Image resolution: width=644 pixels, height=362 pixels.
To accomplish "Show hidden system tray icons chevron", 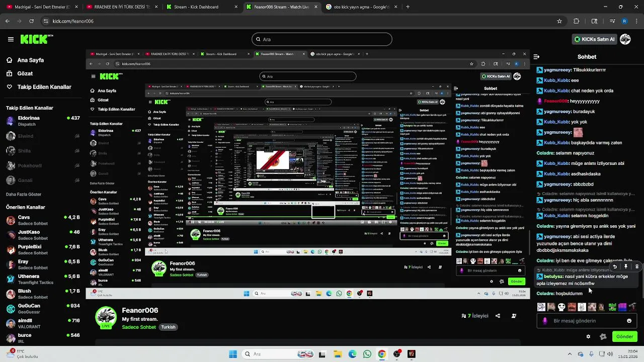I will (x=570, y=354).
